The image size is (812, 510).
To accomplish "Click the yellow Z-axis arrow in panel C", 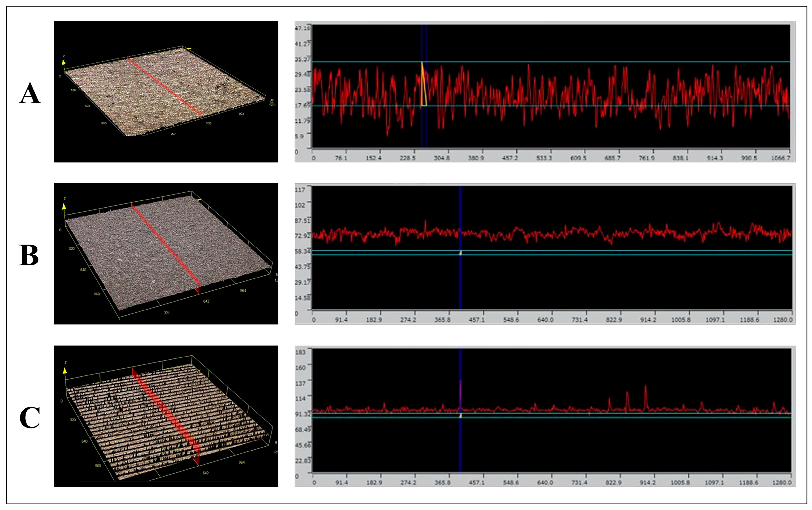I will [x=65, y=371].
